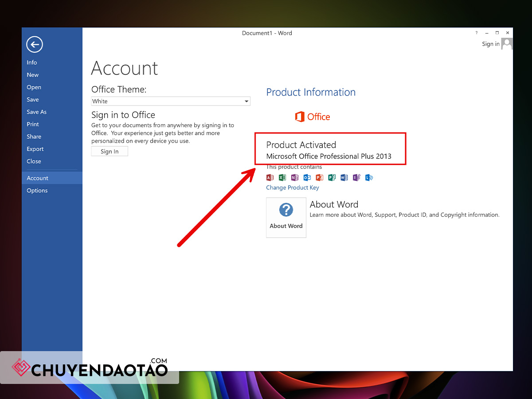
Task: Click the 'Product Activated' text
Action: tap(301, 145)
